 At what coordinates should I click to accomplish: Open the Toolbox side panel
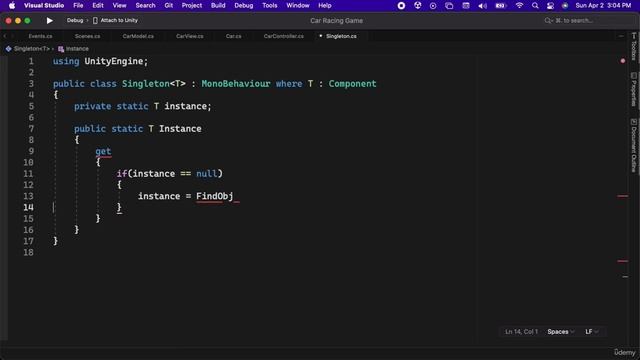tap(633, 47)
